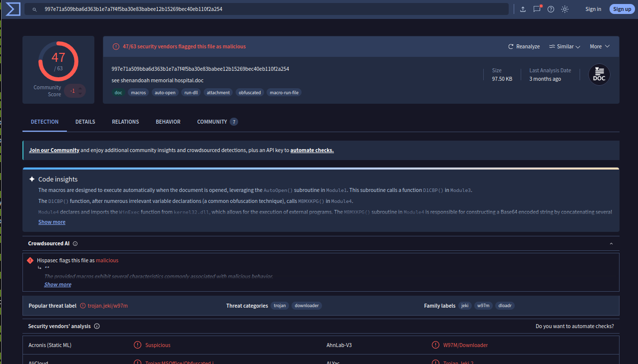Switch to the BEHAVIOR tab

pyautogui.click(x=168, y=122)
